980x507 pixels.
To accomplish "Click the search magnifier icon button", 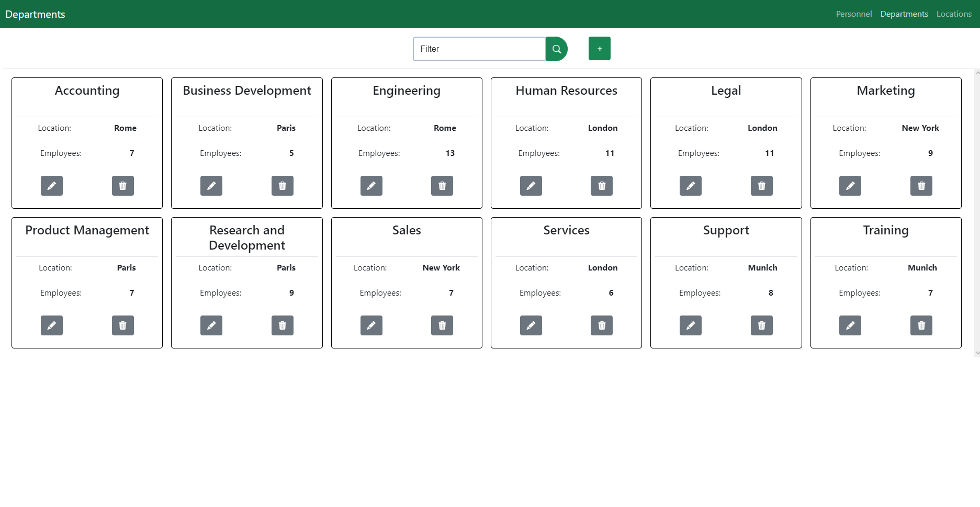I will click(x=557, y=49).
